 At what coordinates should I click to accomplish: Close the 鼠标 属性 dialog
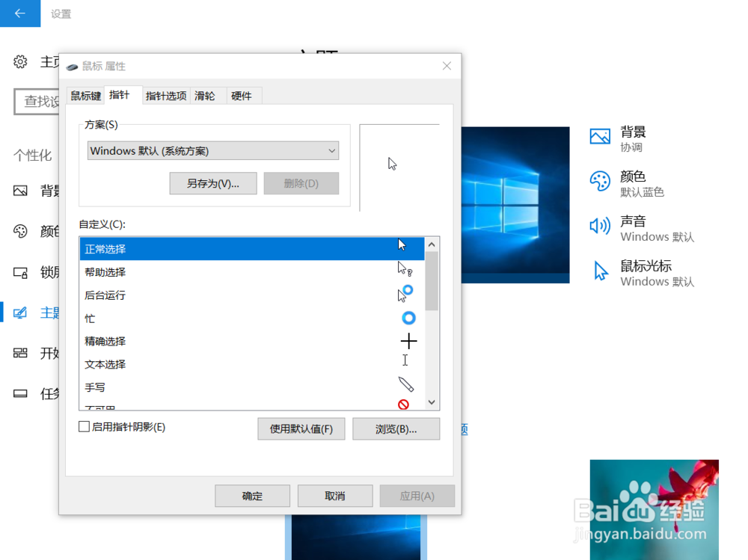point(447,66)
